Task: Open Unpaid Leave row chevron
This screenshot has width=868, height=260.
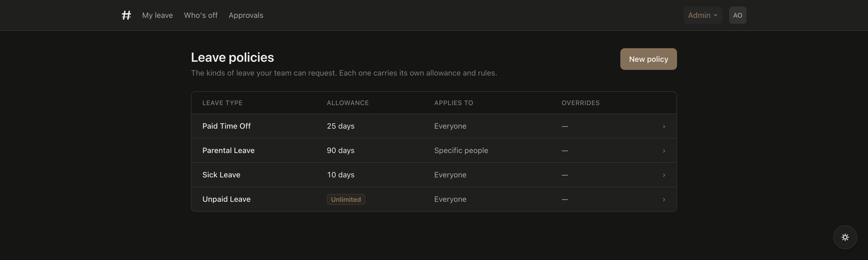Action: (664, 199)
